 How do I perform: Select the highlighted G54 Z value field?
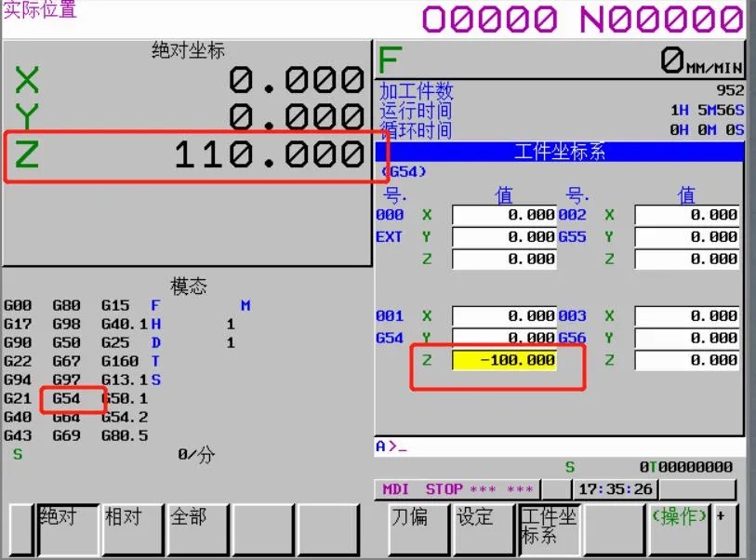504,360
